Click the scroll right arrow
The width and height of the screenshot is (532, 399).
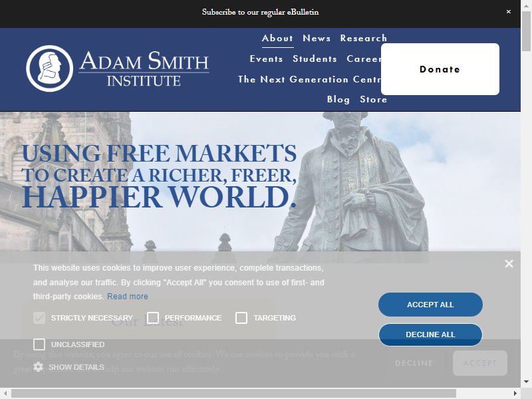tap(515, 393)
